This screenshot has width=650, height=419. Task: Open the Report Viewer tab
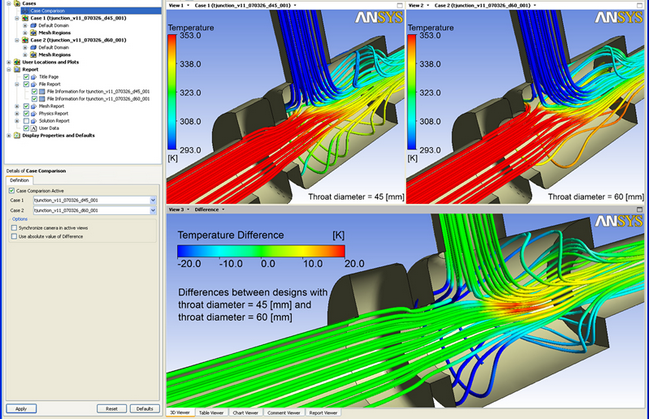coord(323,413)
